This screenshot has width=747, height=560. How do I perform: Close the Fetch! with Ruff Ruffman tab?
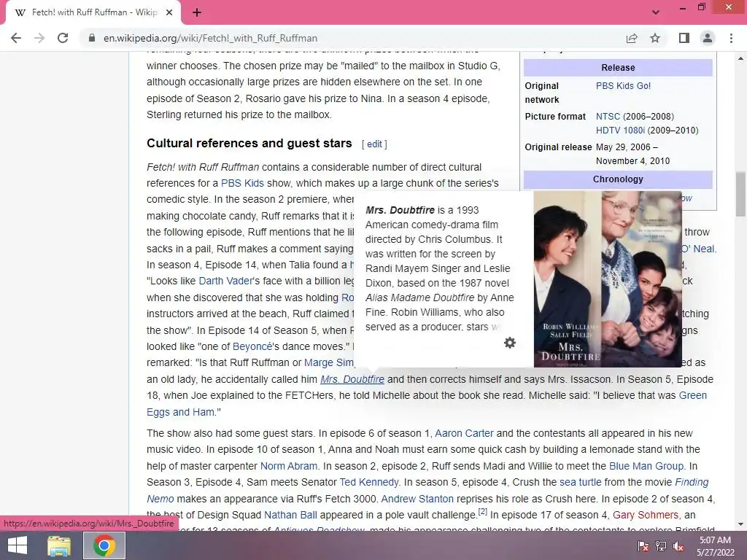click(169, 12)
